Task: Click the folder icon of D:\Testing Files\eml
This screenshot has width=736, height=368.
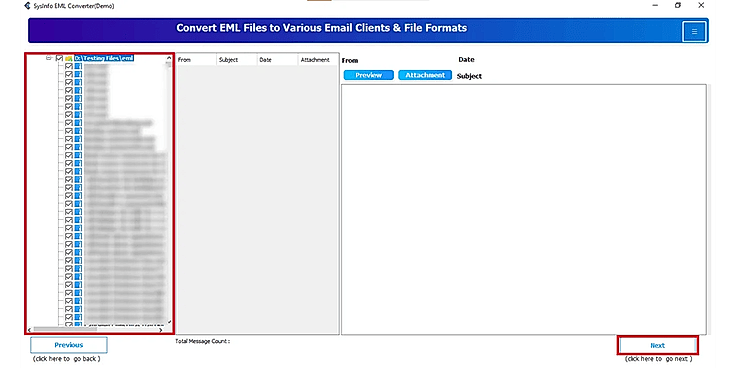Action: pyautogui.click(x=69, y=59)
